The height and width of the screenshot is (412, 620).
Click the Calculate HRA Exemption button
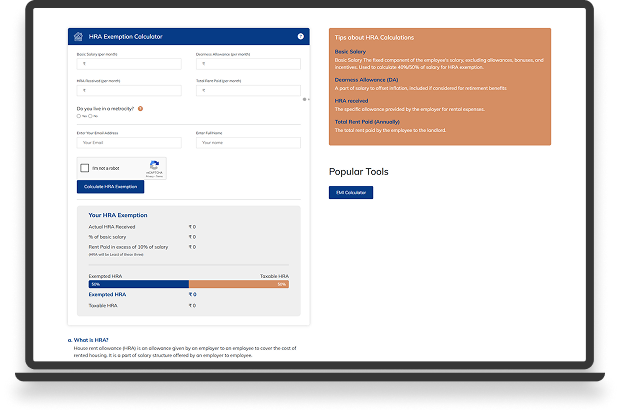[x=110, y=187]
